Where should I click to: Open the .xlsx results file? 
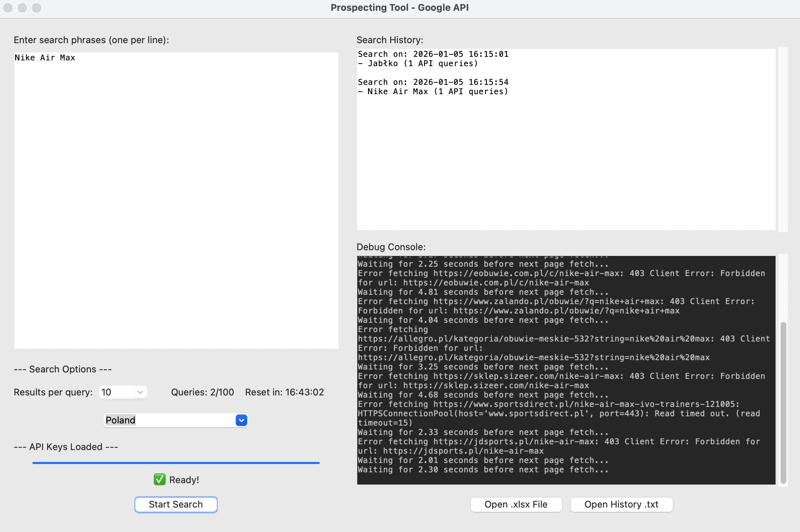[516, 504]
